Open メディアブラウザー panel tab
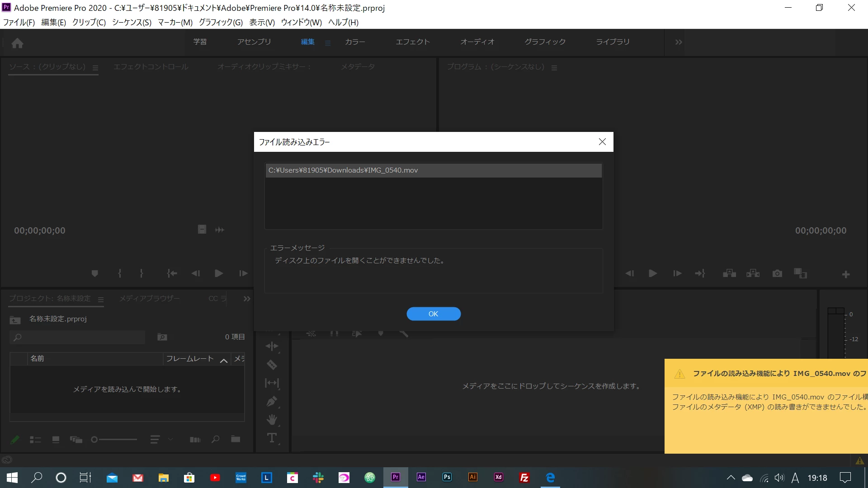This screenshot has height=488, width=868. pos(149,299)
